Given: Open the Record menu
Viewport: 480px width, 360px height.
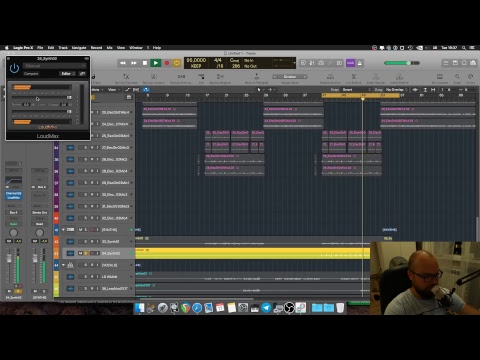Looking at the screenshot, I should (96, 48).
